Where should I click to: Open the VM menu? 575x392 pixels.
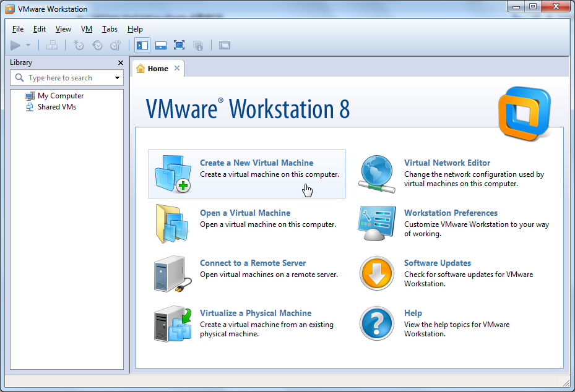tap(87, 29)
